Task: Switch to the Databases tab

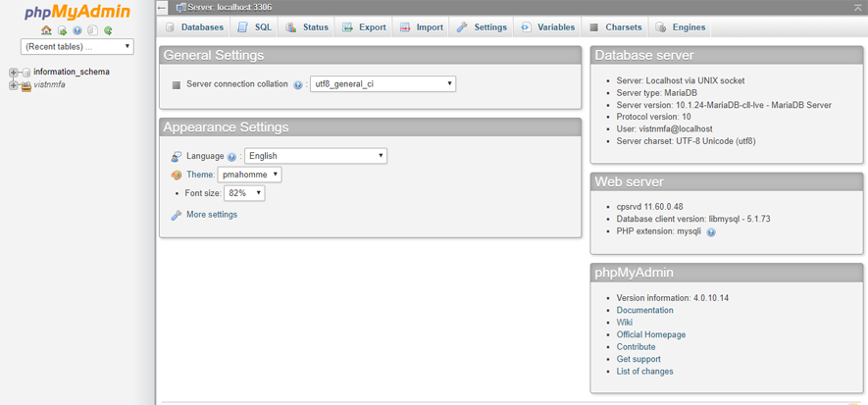Action: [194, 27]
